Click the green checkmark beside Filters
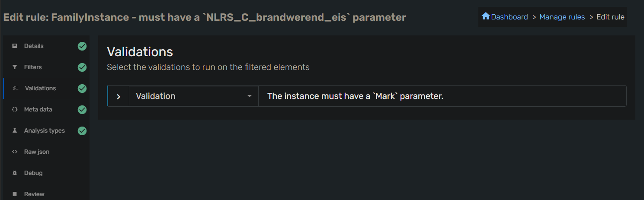 pos(82,67)
